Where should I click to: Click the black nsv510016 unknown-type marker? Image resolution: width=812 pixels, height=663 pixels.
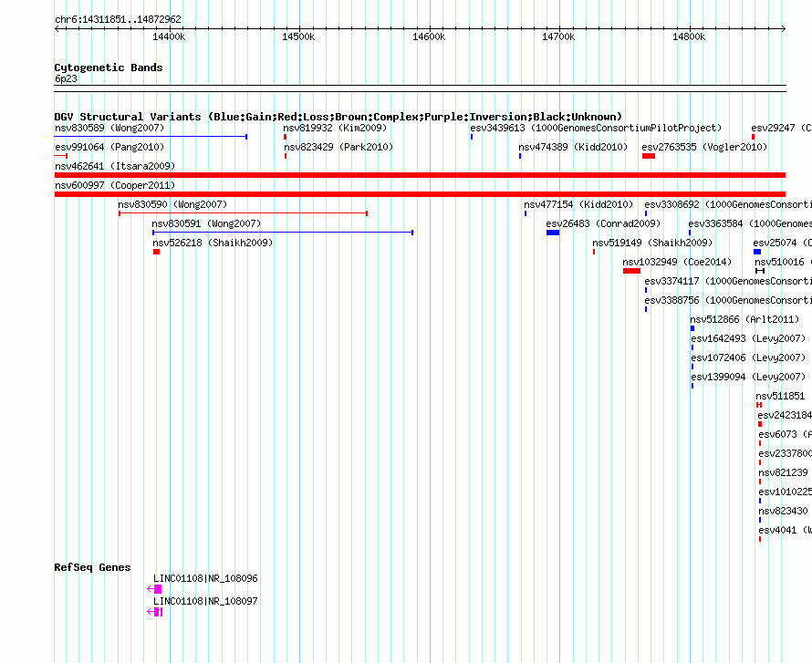coord(760,271)
